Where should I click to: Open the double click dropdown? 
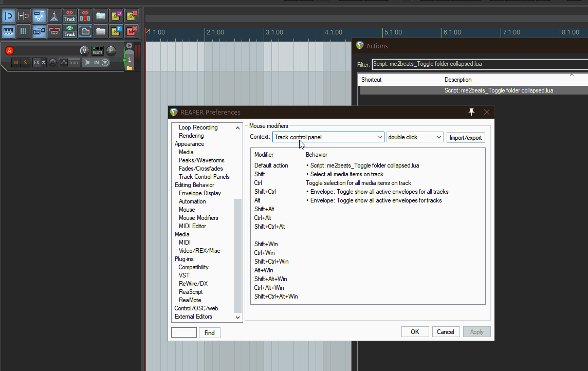point(415,137)
